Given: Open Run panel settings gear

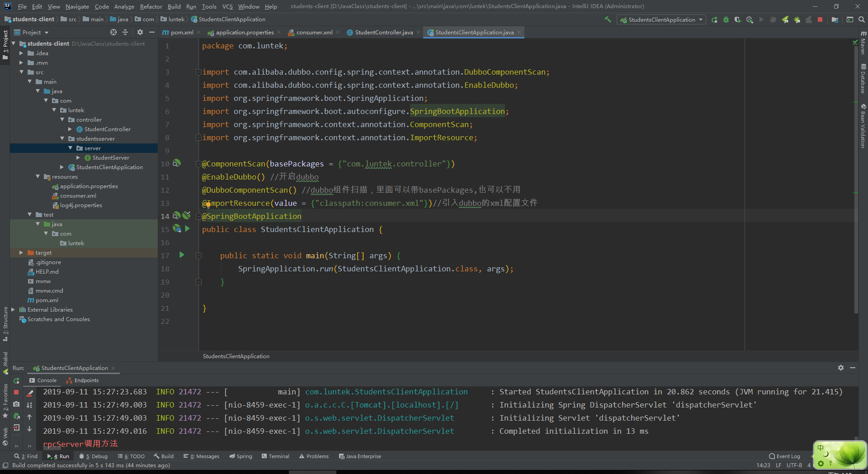Looking at the screenshot, I should click(841, 368).
